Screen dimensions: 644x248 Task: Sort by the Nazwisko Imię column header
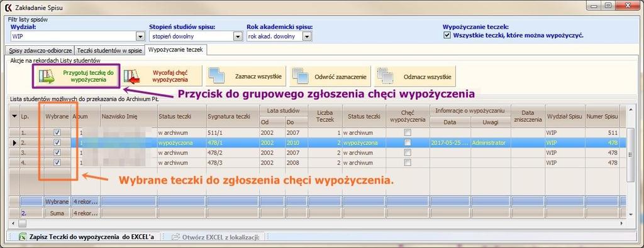(128, 116)
